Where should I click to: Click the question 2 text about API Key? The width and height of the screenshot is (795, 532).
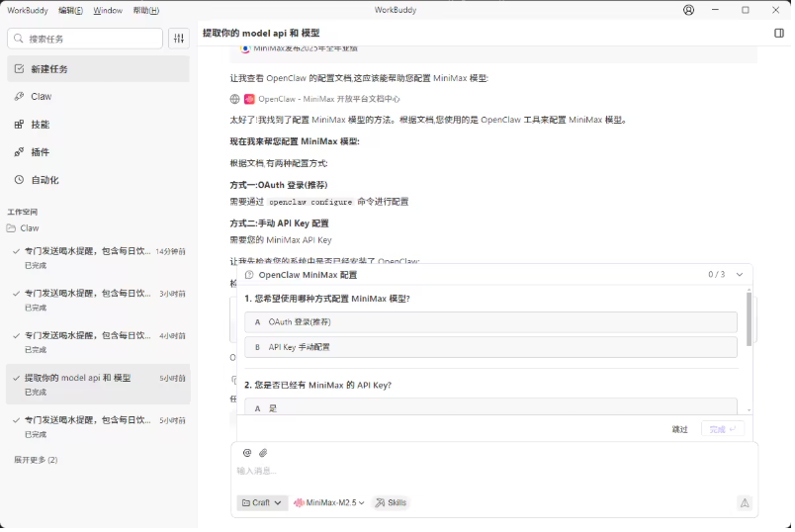click(x=317, y=386)
